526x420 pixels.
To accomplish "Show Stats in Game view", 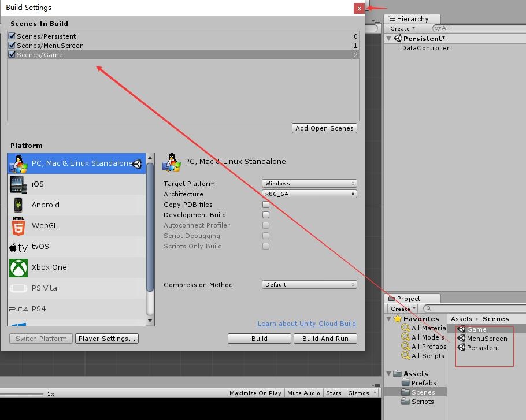I will coord(334,393).
